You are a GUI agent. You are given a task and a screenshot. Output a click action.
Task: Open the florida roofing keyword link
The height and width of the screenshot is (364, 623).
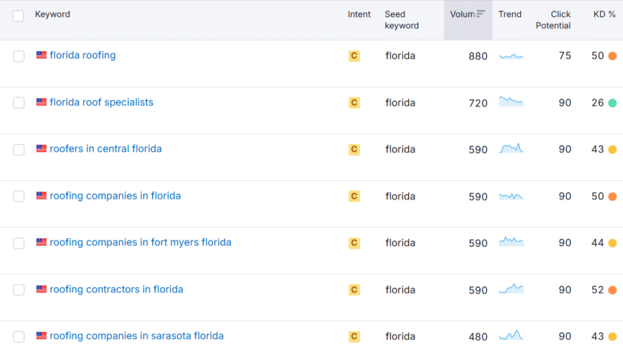pos(83,55)
